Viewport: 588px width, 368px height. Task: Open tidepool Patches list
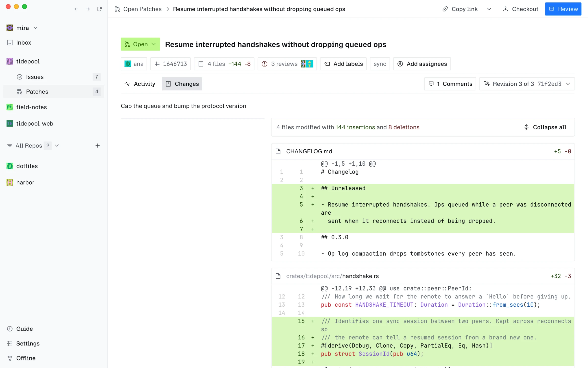point(54,92)
